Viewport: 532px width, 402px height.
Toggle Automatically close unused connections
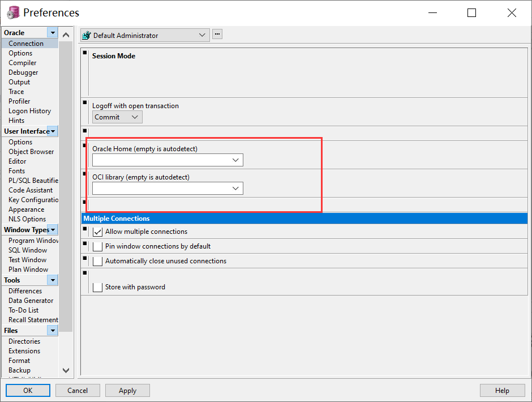pos(97,261)
